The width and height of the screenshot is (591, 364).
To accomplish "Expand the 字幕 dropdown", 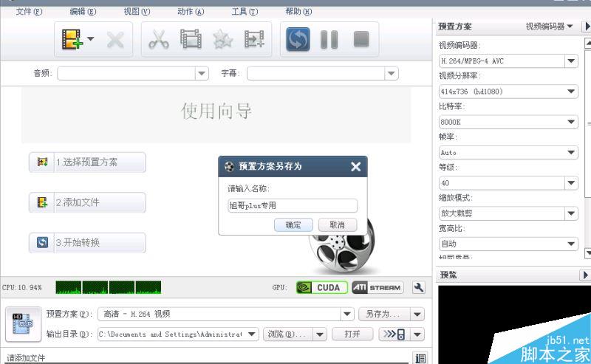I will coord(392,74).
